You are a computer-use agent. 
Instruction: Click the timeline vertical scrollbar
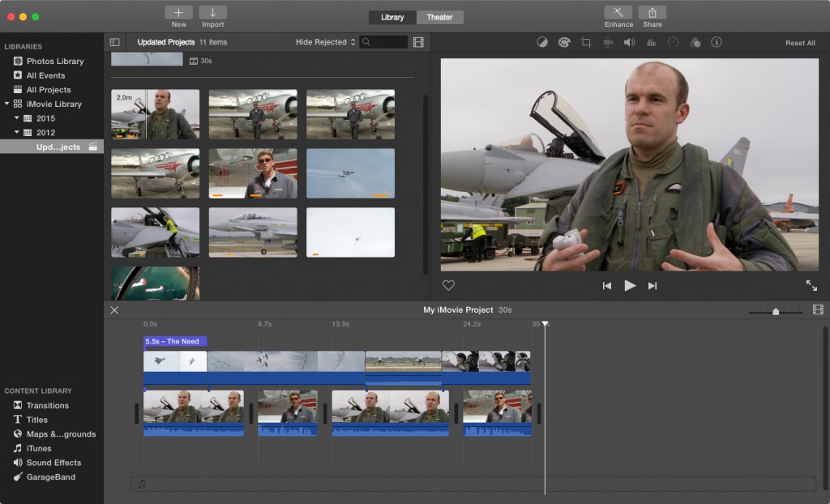click(x=824, y=410)
